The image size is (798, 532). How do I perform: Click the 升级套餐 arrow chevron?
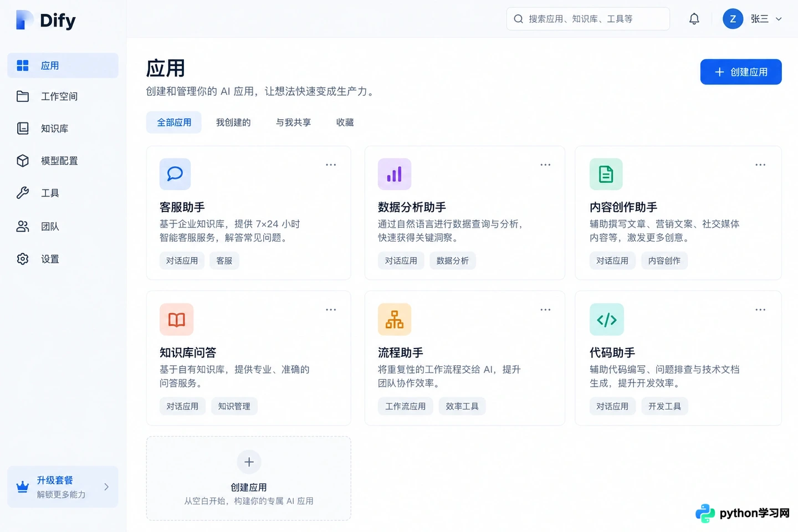coord(106,487)
